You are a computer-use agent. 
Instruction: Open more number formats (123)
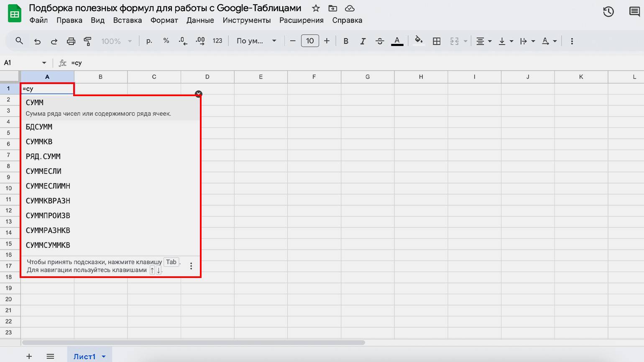pyautogui.click(x=217, y=41)
